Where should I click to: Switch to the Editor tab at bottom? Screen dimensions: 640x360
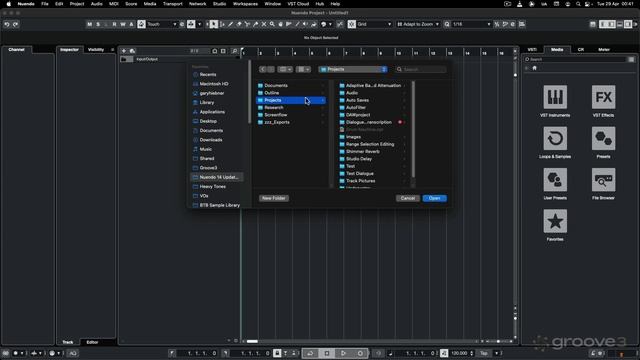pyautogui.click(x=92, y=342)
